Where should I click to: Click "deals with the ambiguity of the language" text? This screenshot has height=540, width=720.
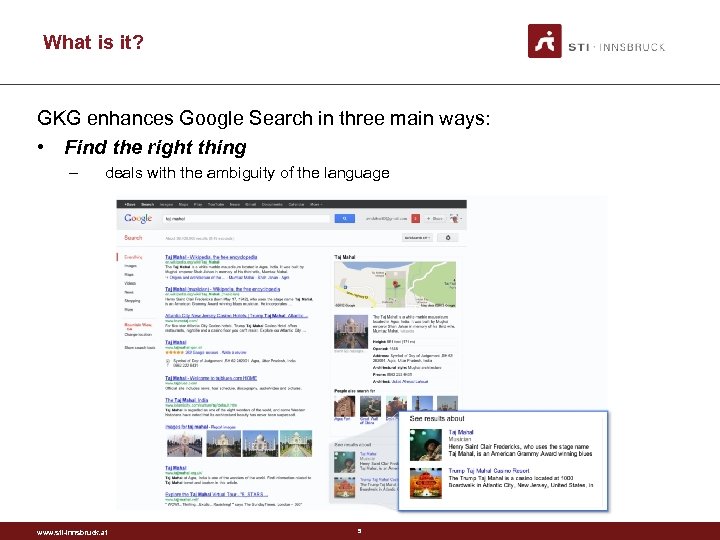click(247, 173)
